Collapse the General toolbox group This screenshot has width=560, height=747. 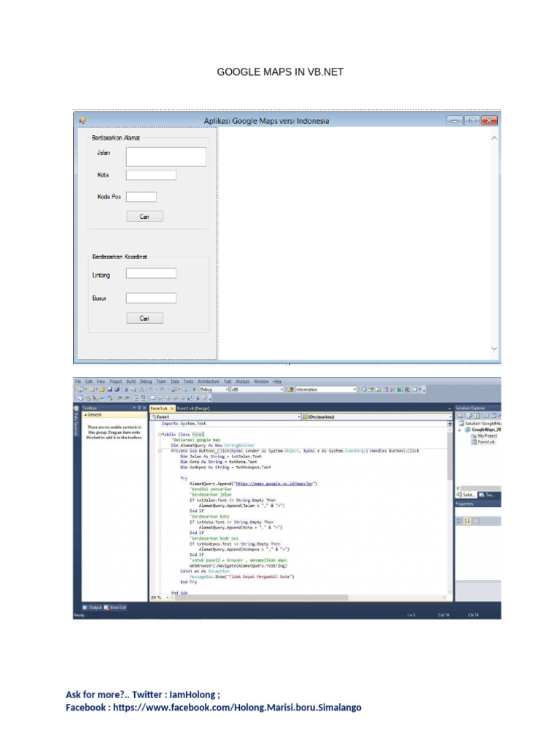click(x=86, y=415)
